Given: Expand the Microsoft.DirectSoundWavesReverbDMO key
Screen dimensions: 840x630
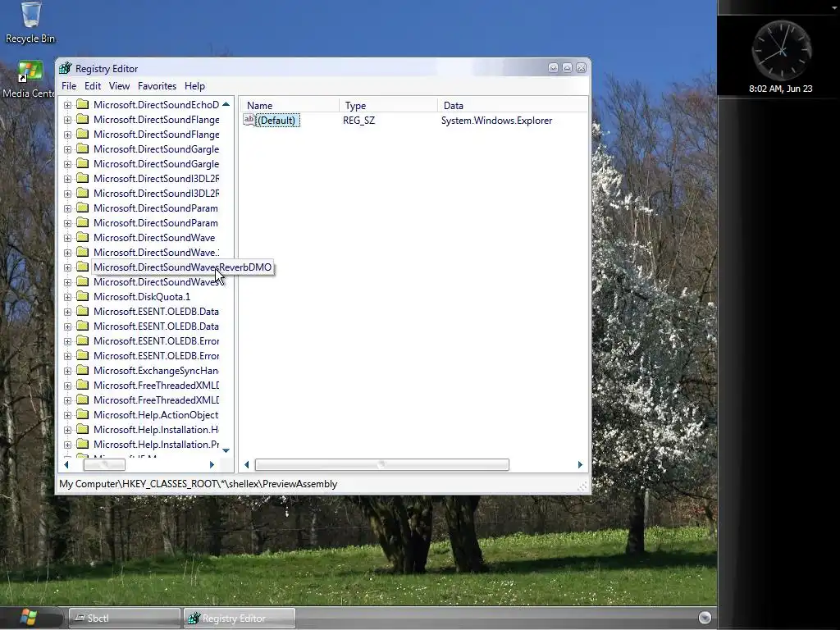Looking at the screenshot, I should tap(67, 267).
